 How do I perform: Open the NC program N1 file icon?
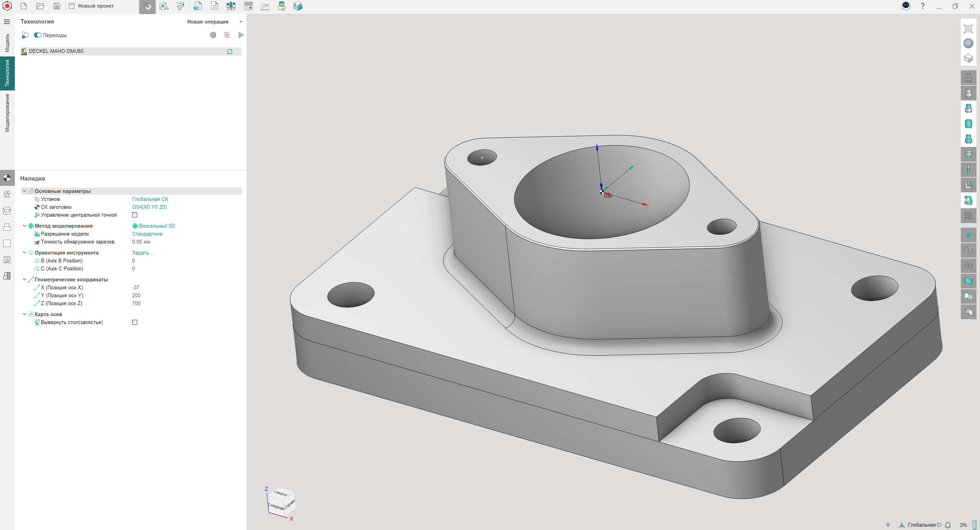coord(197,6)
